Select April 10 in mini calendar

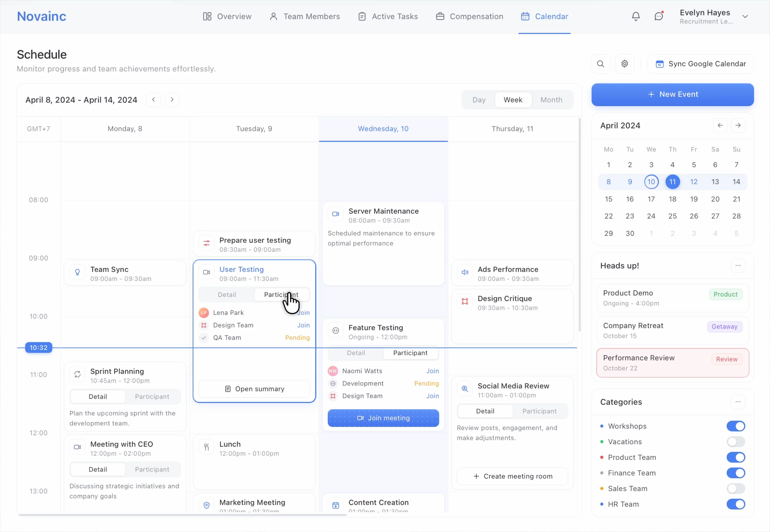tap(651, 182)
